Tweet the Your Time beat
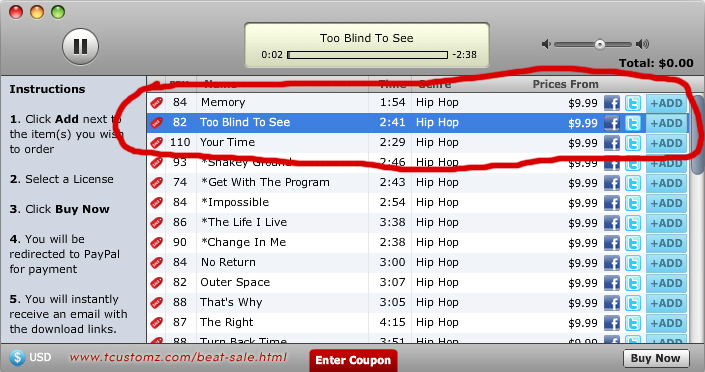Image resolution: width=705 pixels, height=372 pixels. 633,143
